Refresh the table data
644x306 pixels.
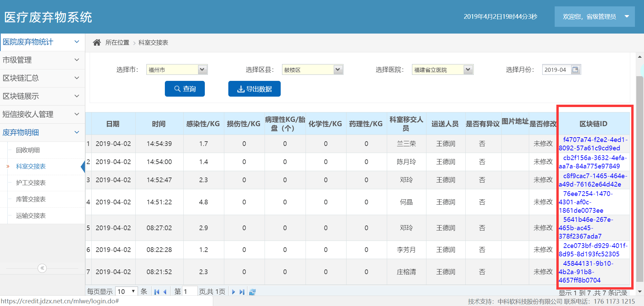pos(252,292)
